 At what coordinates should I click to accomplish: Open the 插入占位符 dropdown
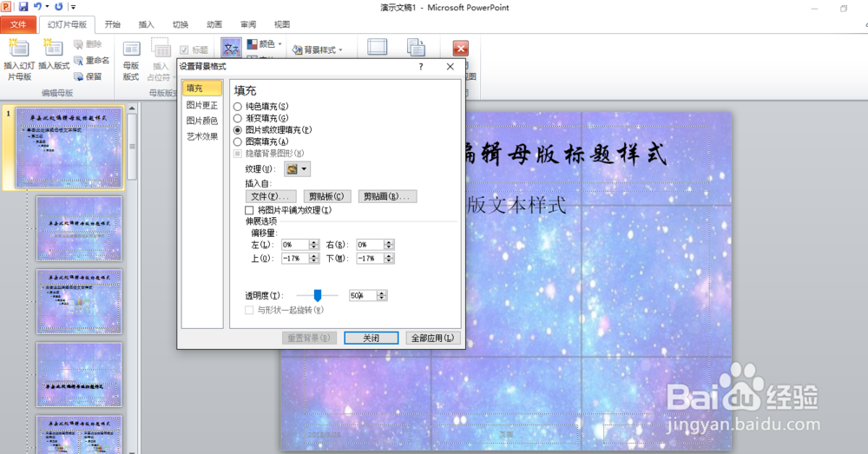tap(160, 61)
